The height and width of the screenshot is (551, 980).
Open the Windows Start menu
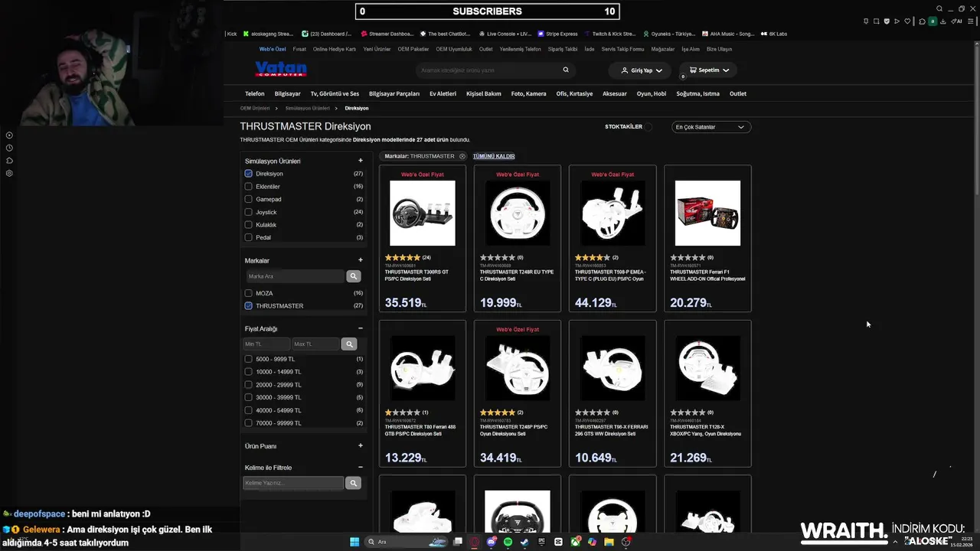[354, 542]
